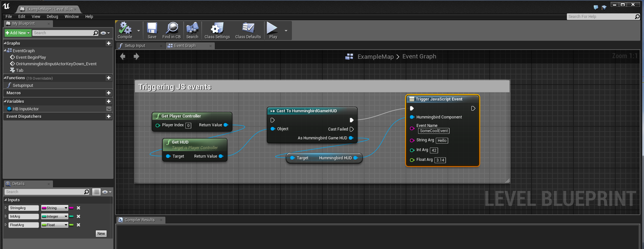Open Class Settings
Screen dimensions: 644x249
[x=217, y=30]
